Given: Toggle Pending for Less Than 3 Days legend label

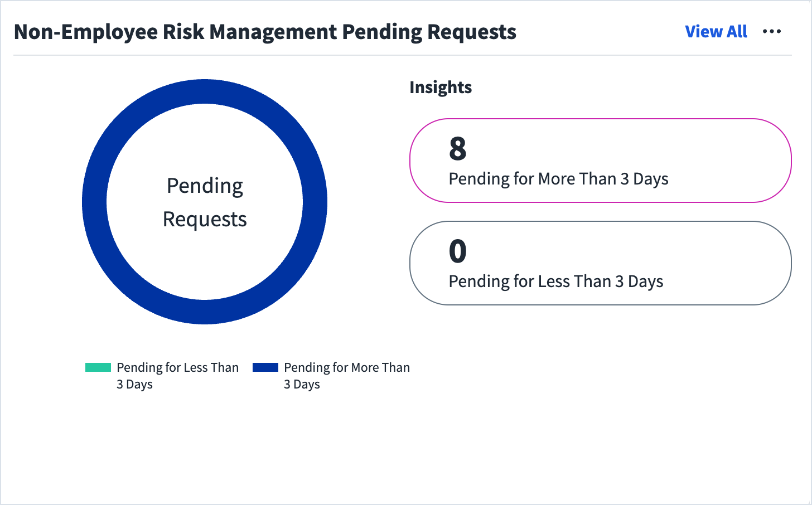Looking at the screenshot, I should click(x=177, y=376).
